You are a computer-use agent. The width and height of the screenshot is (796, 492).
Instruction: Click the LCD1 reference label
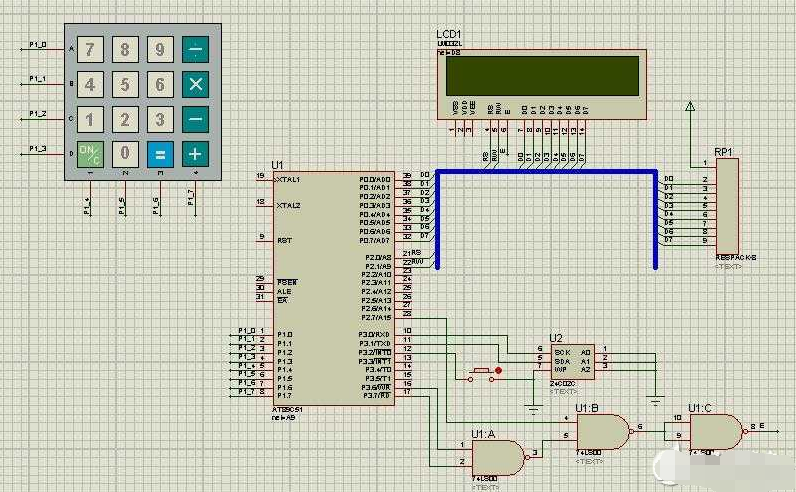[x=449, y=34]
